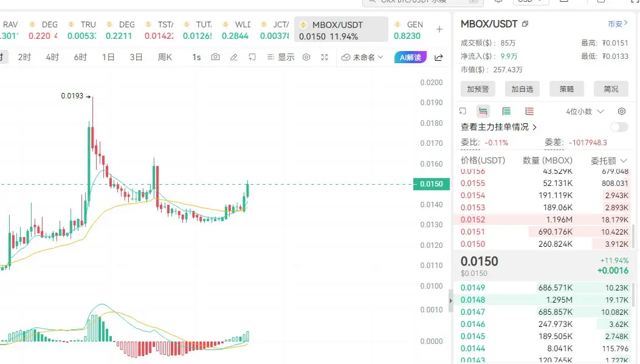Collapse the side panel with arrow handle
This screenshot has height=364, width=640.
450,301
